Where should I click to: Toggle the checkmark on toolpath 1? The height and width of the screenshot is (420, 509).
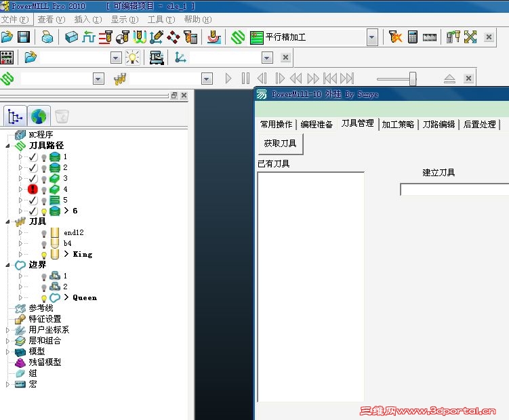coord(33,157)
